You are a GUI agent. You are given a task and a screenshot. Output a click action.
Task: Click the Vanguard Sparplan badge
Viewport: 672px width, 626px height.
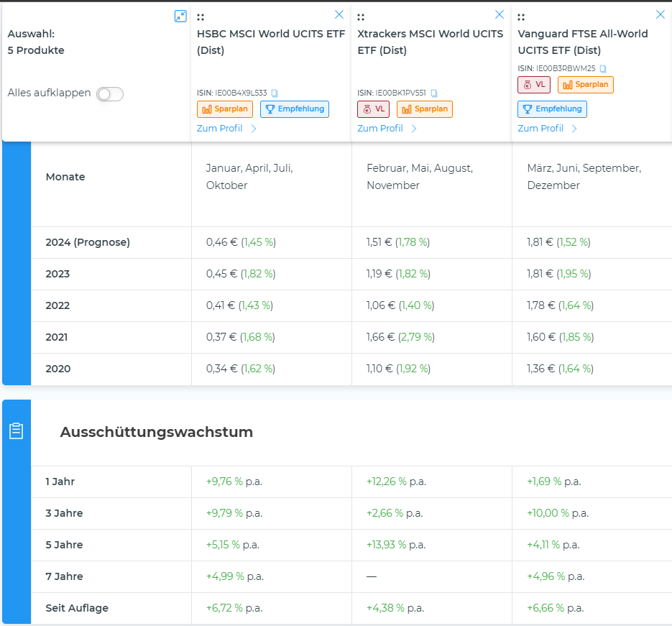pyautogui.click(x=586, y=85)
